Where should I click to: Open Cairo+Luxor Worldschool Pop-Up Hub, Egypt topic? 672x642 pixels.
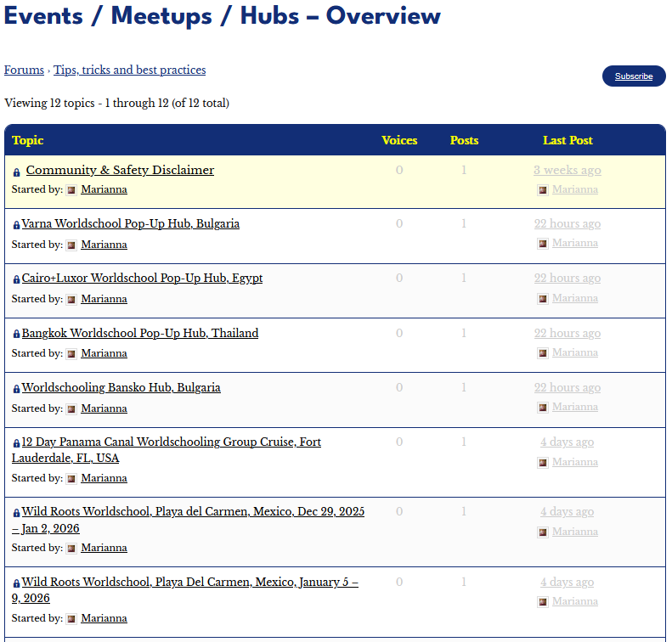click(x=142, y=278)
